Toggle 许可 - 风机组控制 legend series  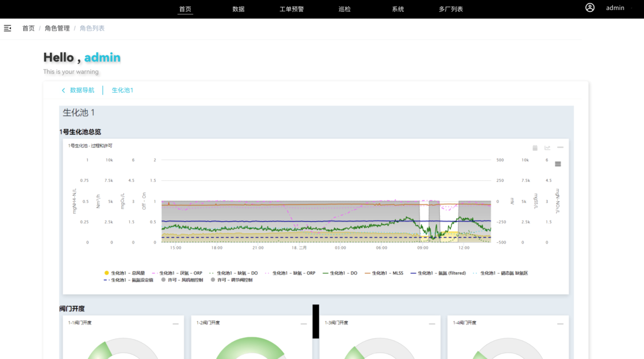182,280
